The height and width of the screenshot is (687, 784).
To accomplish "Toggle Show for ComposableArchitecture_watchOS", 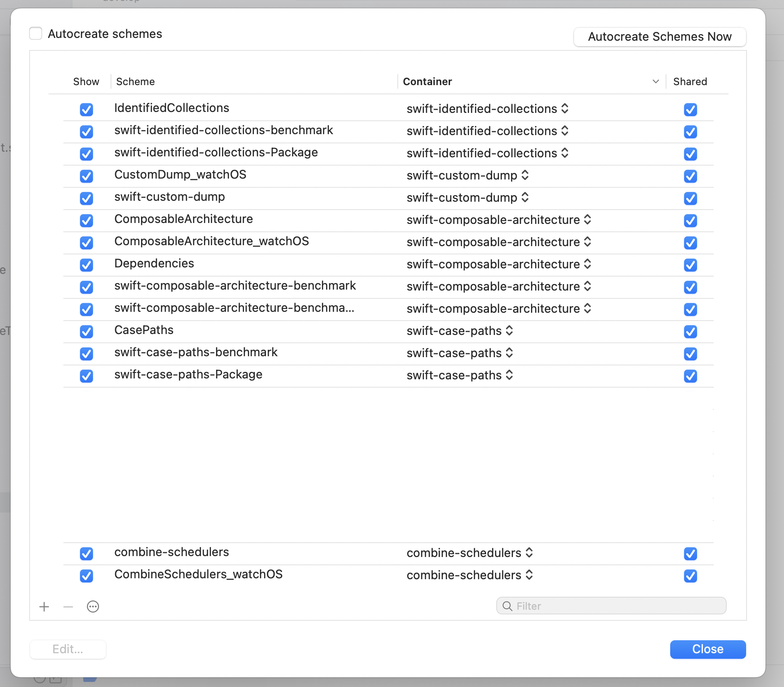I will [86, 243].
